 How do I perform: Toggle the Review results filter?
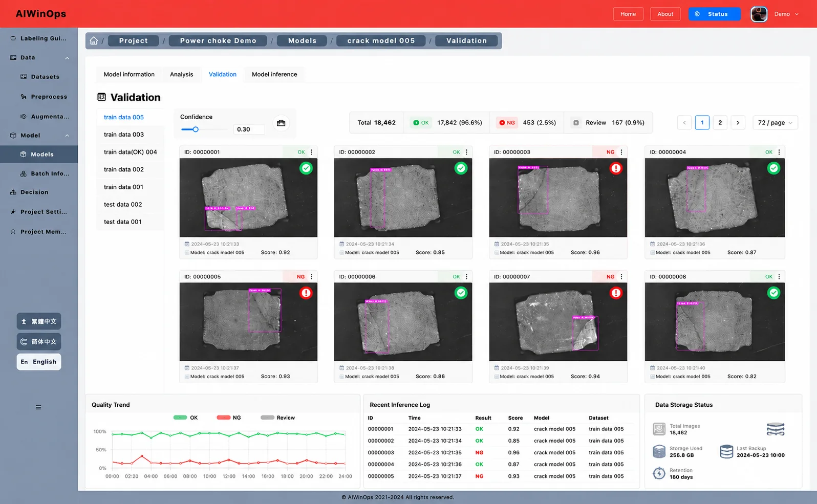point(608,123)
